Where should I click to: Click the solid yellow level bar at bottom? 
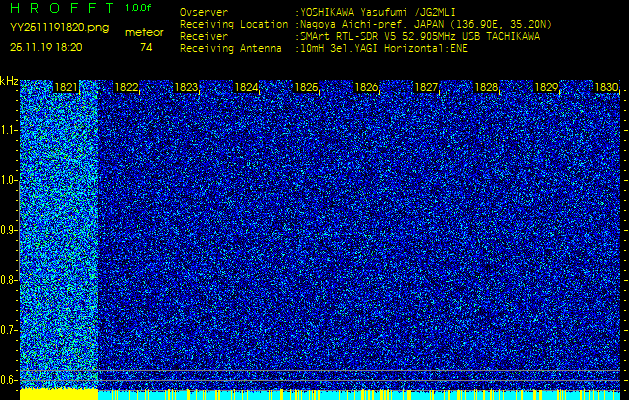59,394
